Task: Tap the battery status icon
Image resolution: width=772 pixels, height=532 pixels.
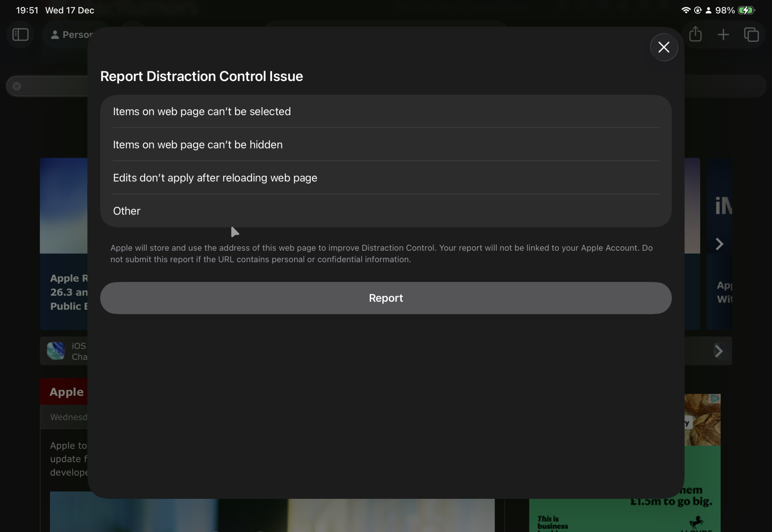Action: pos(746,10)
